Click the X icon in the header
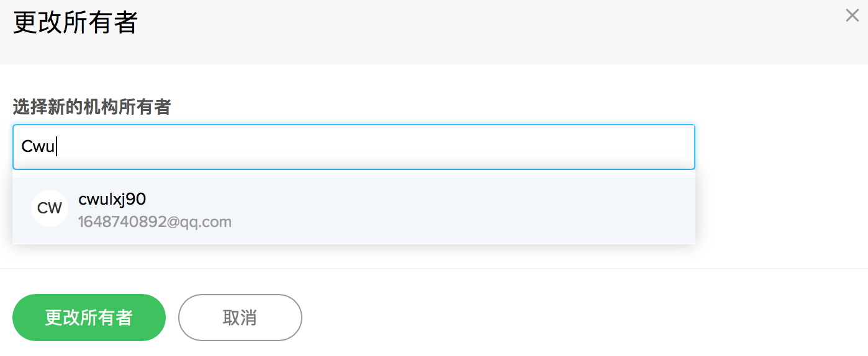Viewport: 868px width, 356px height. coord(852,16)
